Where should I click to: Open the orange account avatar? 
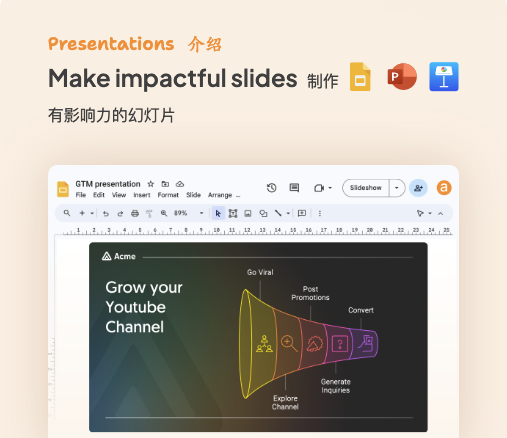pos(444,188)
